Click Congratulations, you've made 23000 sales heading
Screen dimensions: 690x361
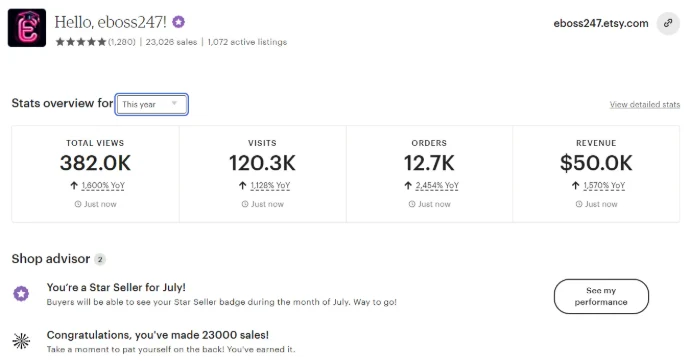(x=158, y=335)
